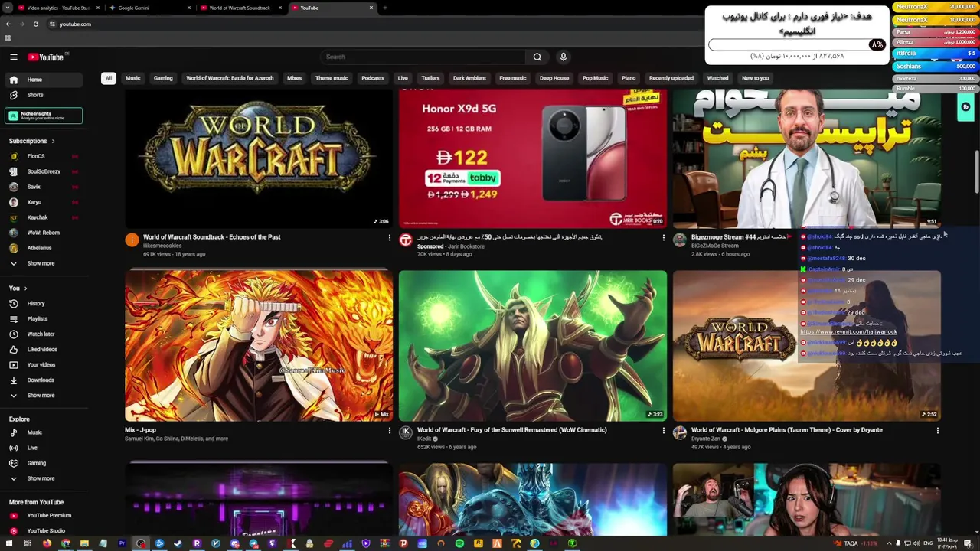The height and width of the screenshot is (551, 980).
Task: Open the Subscriptions section chevron
Action: [53, 141]
